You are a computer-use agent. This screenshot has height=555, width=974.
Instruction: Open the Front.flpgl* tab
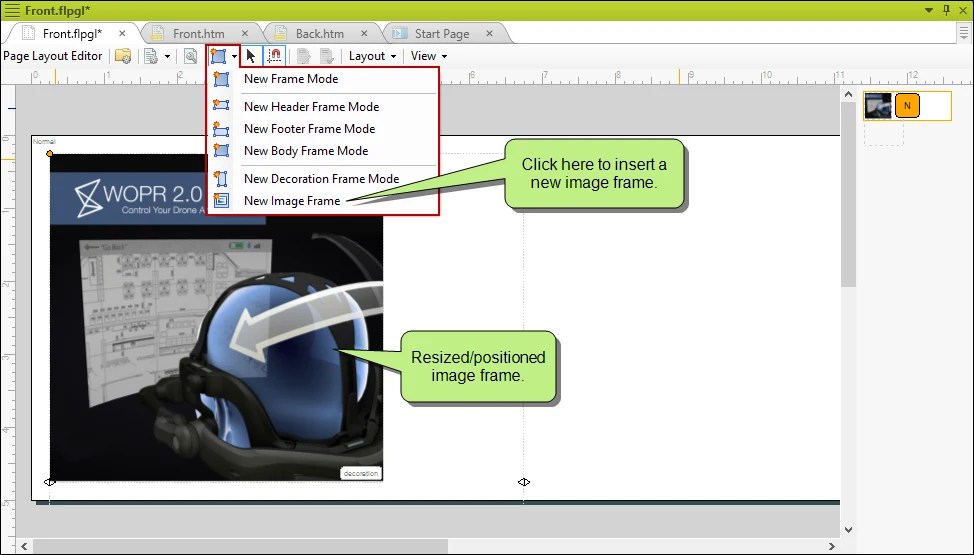click(x=72, y=34)
